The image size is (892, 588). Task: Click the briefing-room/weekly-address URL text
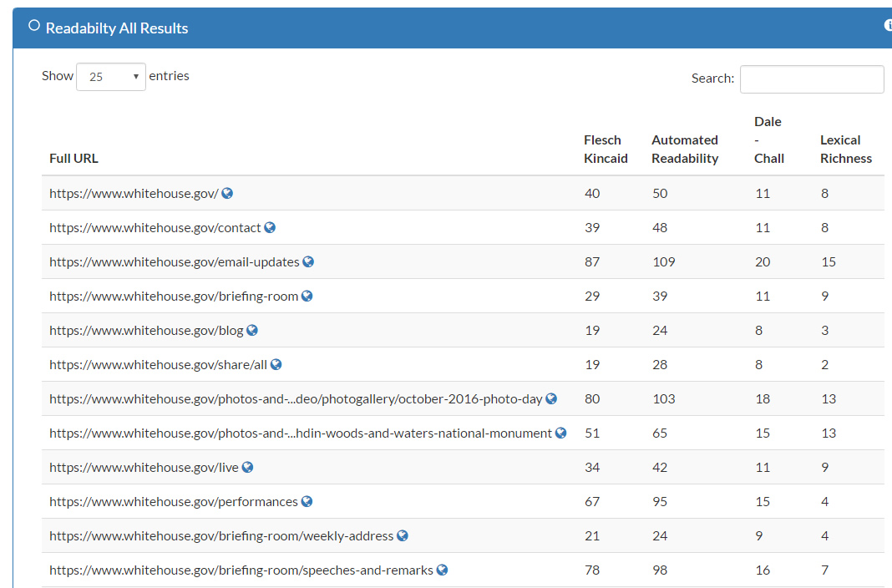click(x=221, y=535)
